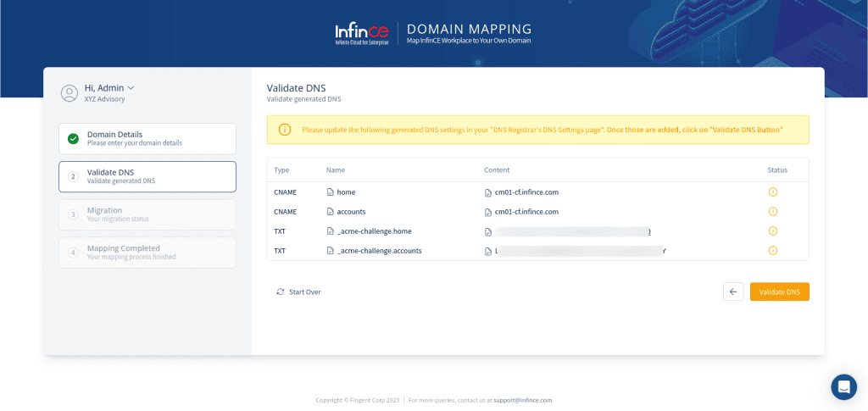Click the Type column header
Viewport: 868px width, 411px height.
[281, 169]
